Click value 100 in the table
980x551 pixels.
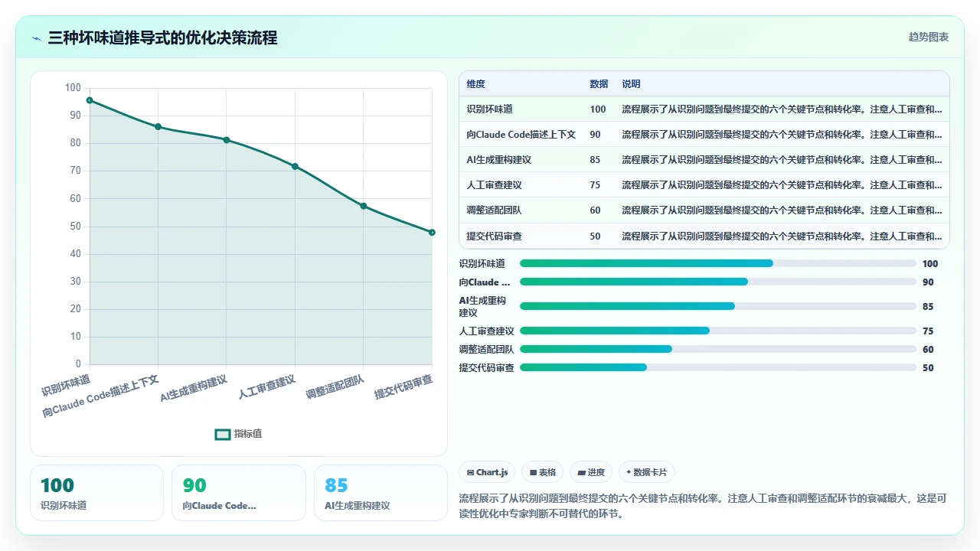point(597,109)
